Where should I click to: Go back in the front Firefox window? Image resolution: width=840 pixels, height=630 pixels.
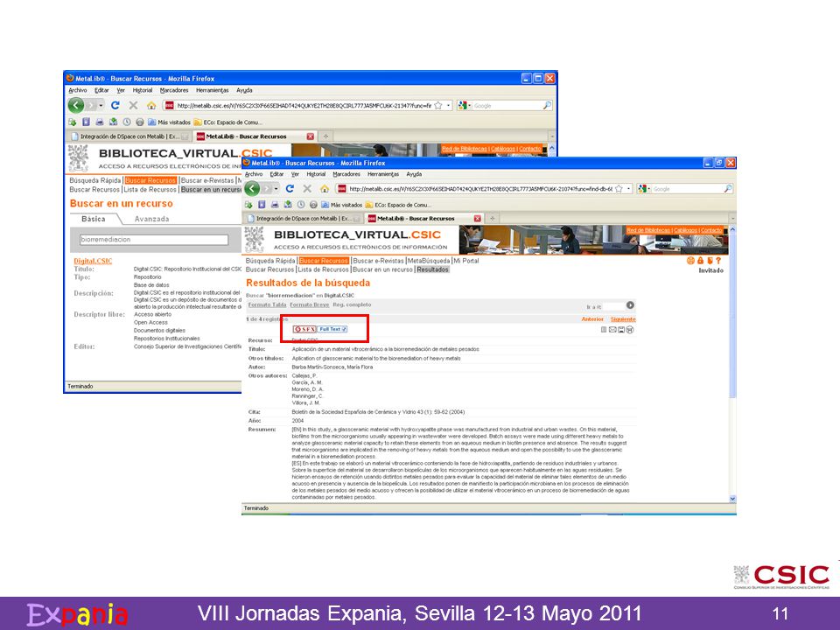(x=252, y=189)
